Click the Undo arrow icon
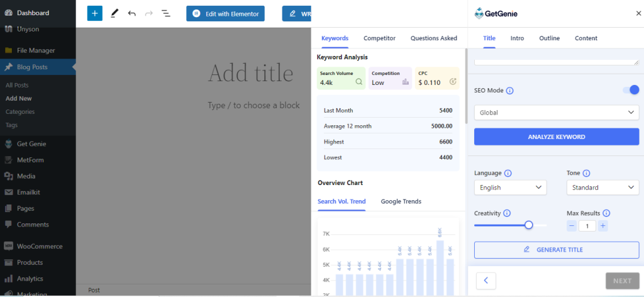Image resolution: width=644 pixels, height=297 pixels. (132, 14)
